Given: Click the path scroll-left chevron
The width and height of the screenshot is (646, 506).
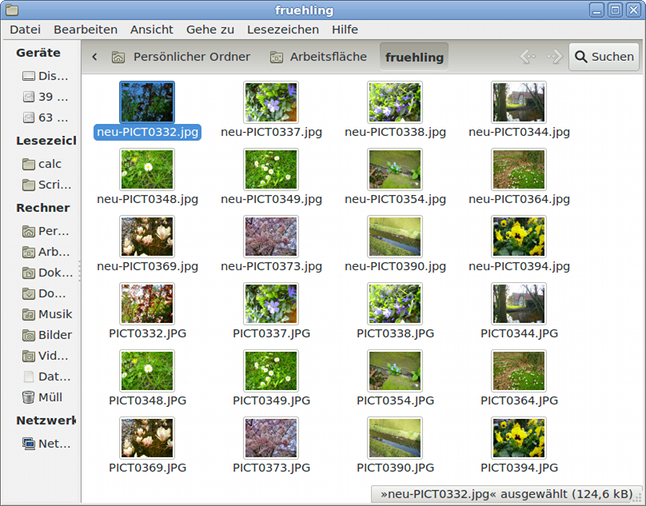Looking at the screenshot, I should point(94,57).
